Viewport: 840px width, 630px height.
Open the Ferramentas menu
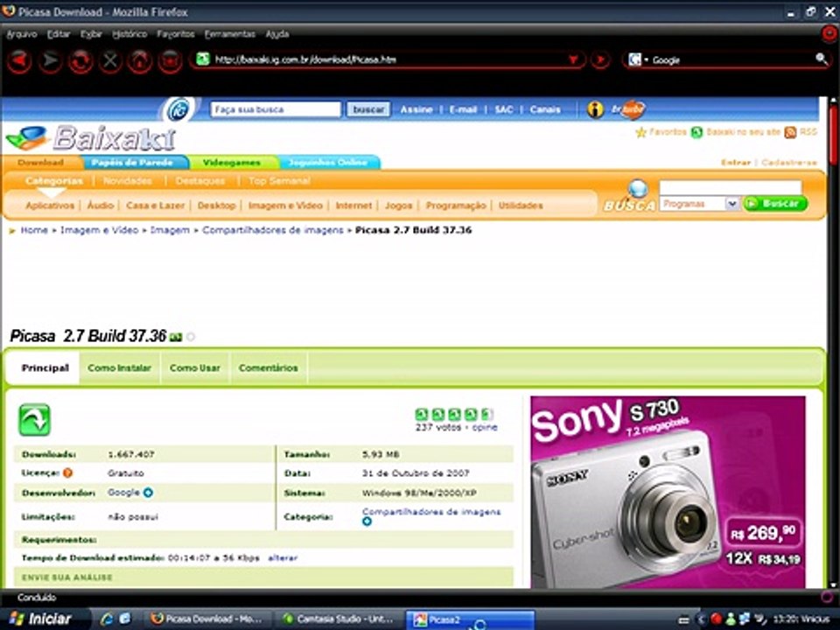(230, 34)
